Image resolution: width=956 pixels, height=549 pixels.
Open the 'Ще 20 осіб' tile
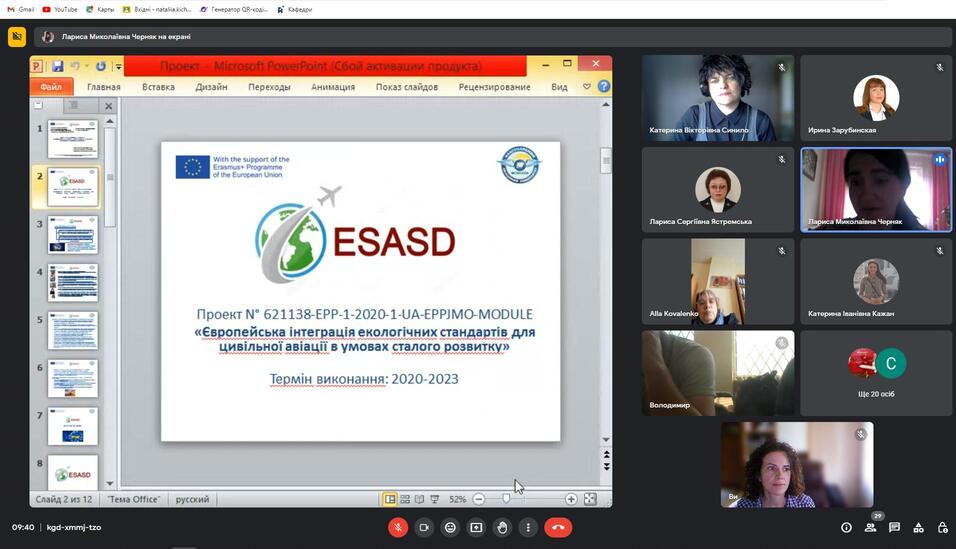tap(876, 374)
